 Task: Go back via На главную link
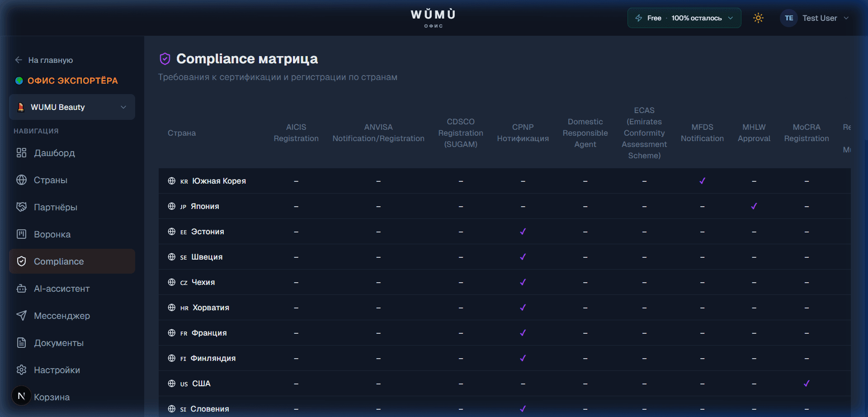44,60
